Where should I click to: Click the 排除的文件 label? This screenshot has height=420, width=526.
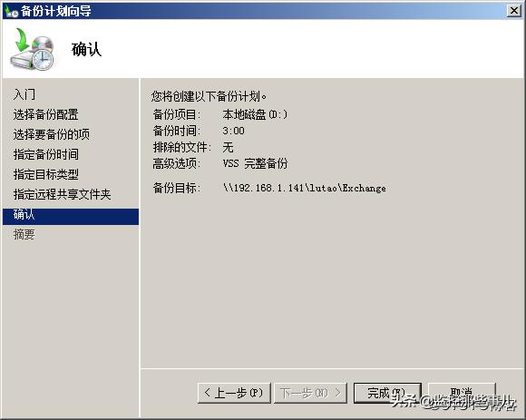coord(182,147)
